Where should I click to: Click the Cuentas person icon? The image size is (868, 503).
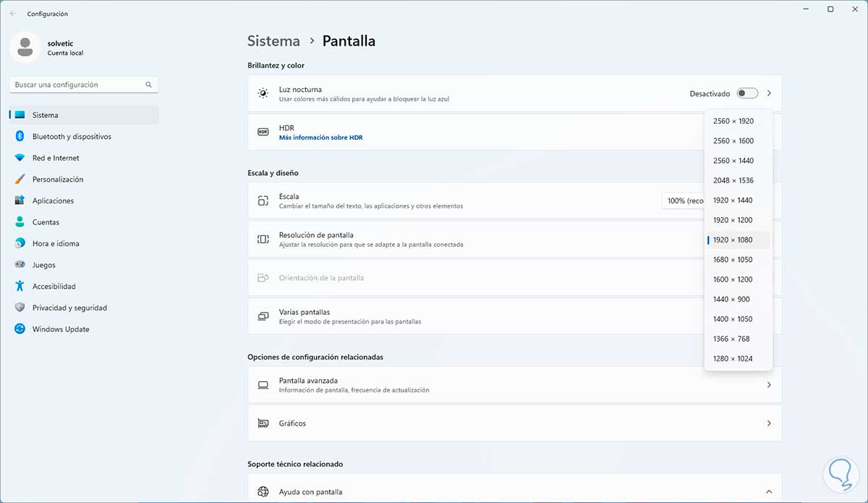[x=20, y=222]
